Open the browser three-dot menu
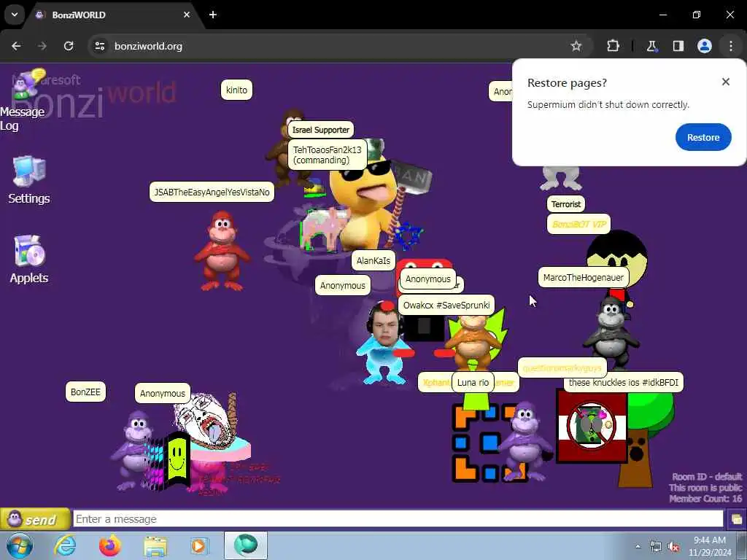The image size is (747, 560). point(731,46)
